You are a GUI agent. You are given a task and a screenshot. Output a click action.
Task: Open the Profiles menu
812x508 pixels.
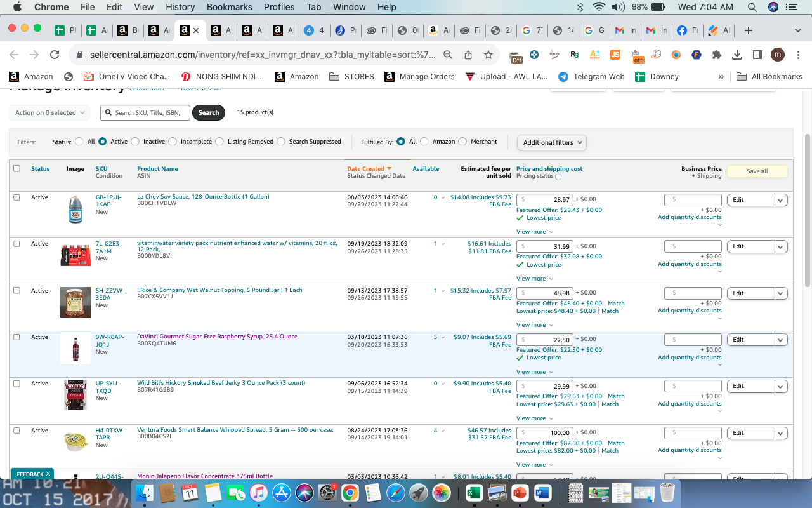pos(279,7)
